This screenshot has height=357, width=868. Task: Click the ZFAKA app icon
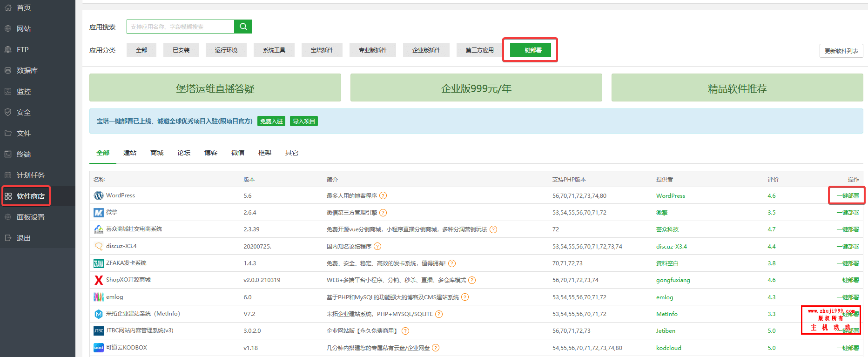tap(99, 263)
